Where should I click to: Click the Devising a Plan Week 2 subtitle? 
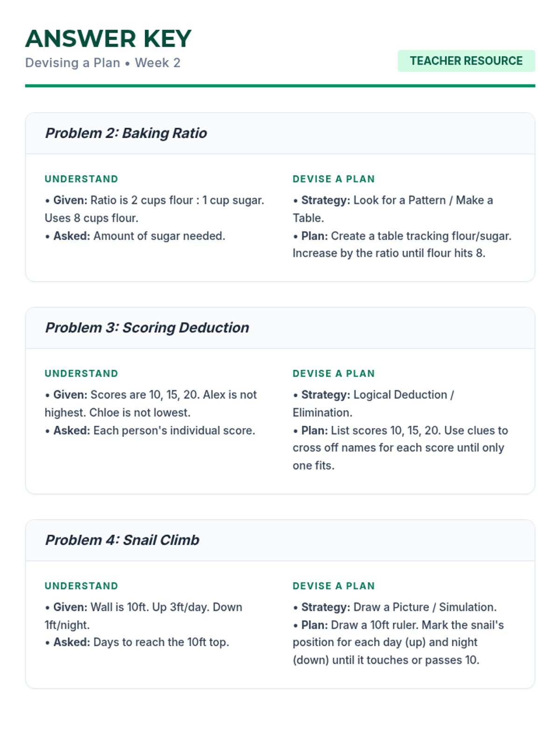pos(103,63)
